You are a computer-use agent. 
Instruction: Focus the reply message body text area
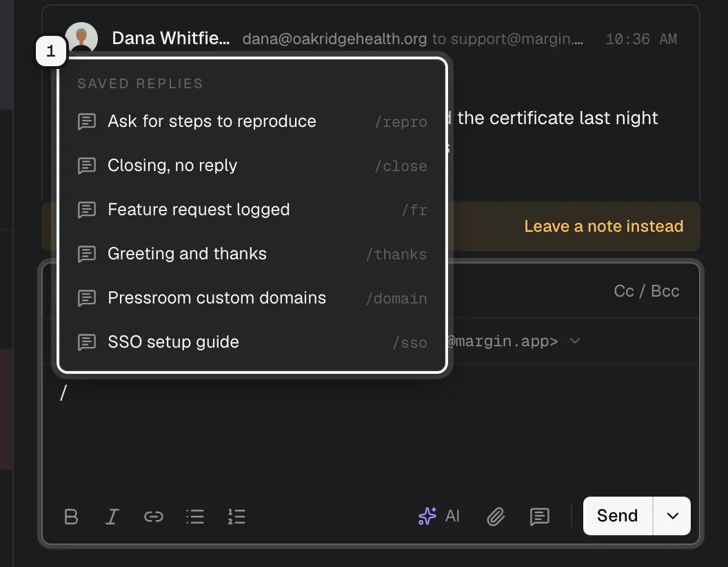coord(370,427)
